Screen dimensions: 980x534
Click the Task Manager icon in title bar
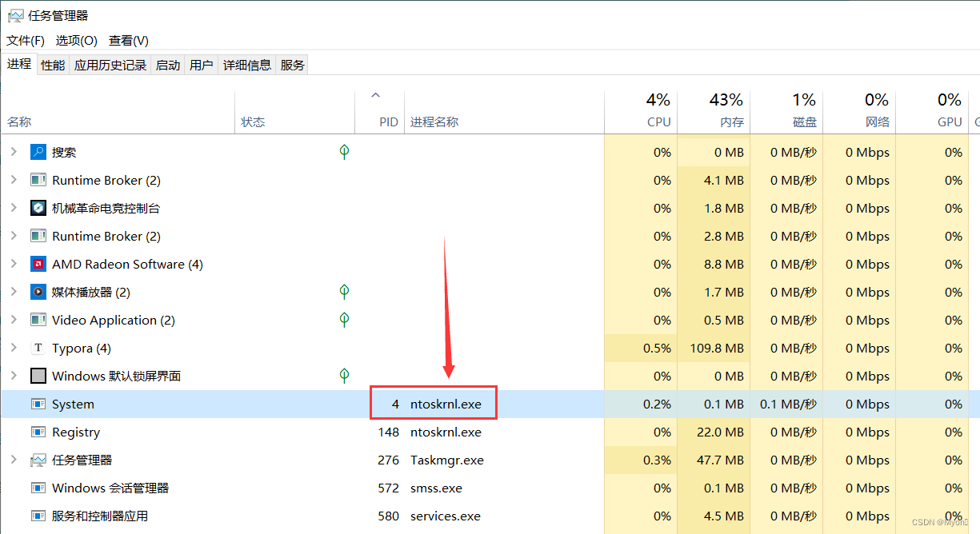click(17, 14)
